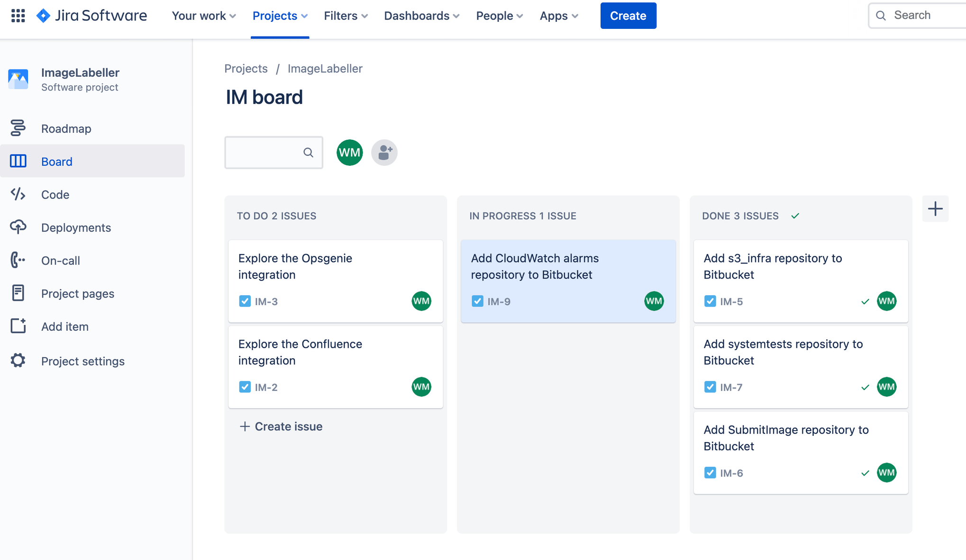This screenshot has height=560, width=966.
Task: Click the Create button
Action: pyautogui.click(x=627, y=15)
